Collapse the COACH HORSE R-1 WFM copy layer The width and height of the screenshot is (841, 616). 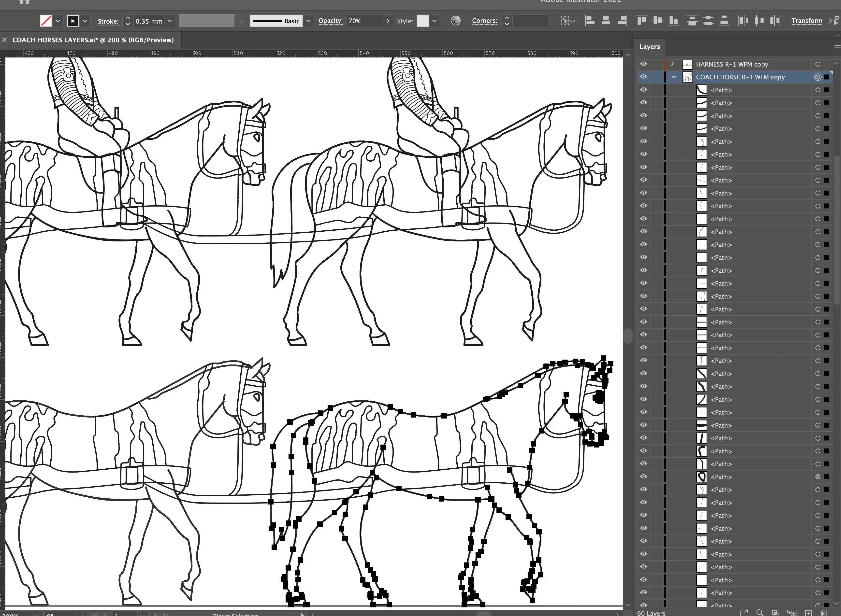(x=673, y=77)
